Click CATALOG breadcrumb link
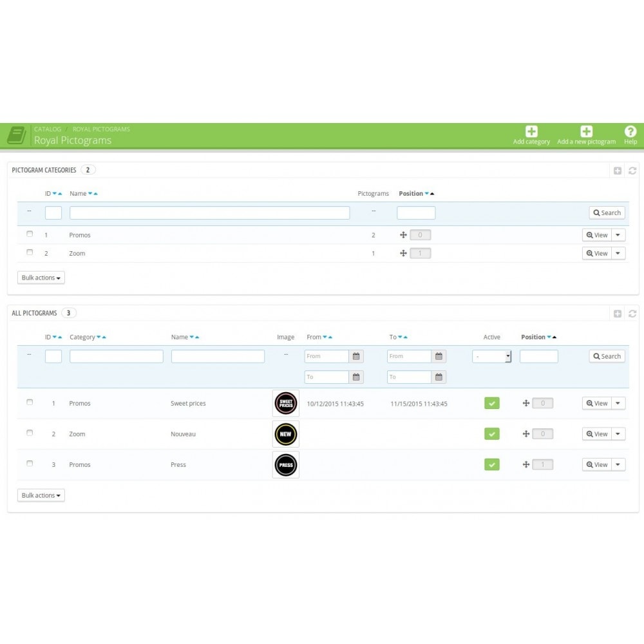The image size is (644, 644). click(x=48, y=129)
